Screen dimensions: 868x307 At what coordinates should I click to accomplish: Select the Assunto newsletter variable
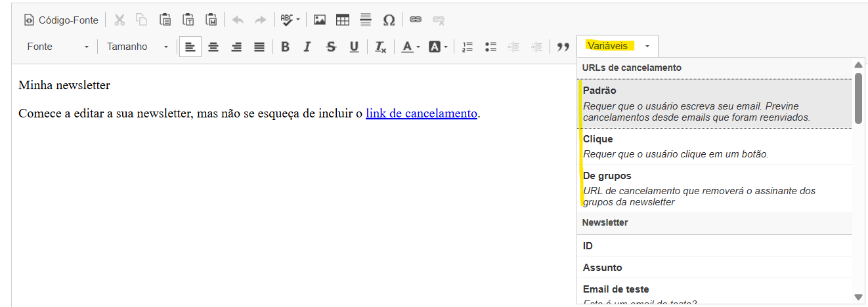(715, 268)
